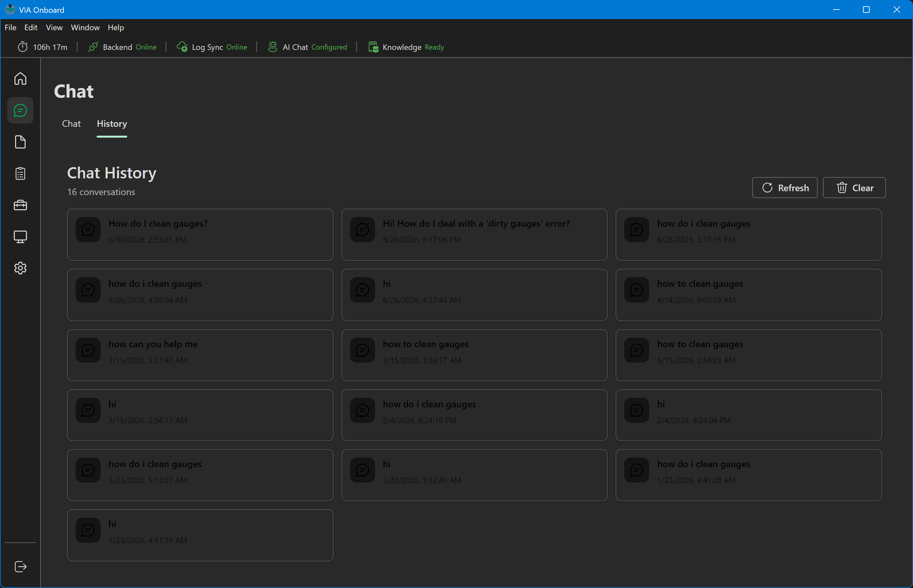Viewport: 913px width, 588px height.
Task: Click the AI Chat robot icon
Action: pyautogui.click(x=272, y=47)
